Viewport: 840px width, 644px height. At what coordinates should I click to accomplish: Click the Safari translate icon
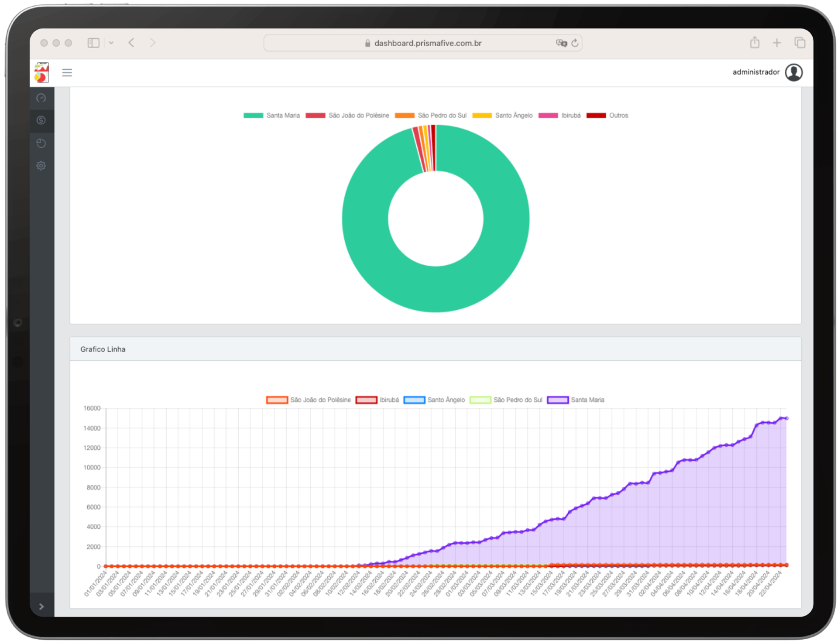click(x=561, y=43)
